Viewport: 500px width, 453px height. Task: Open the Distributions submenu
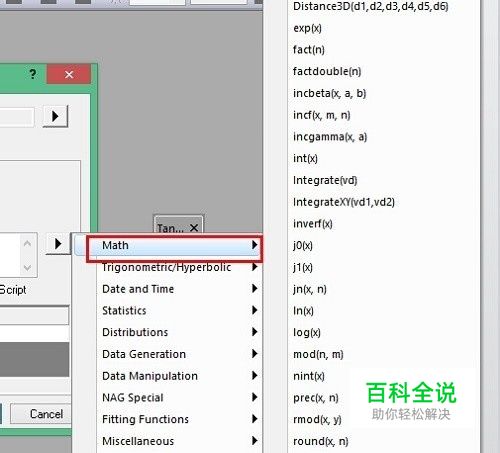pos(180,332)
